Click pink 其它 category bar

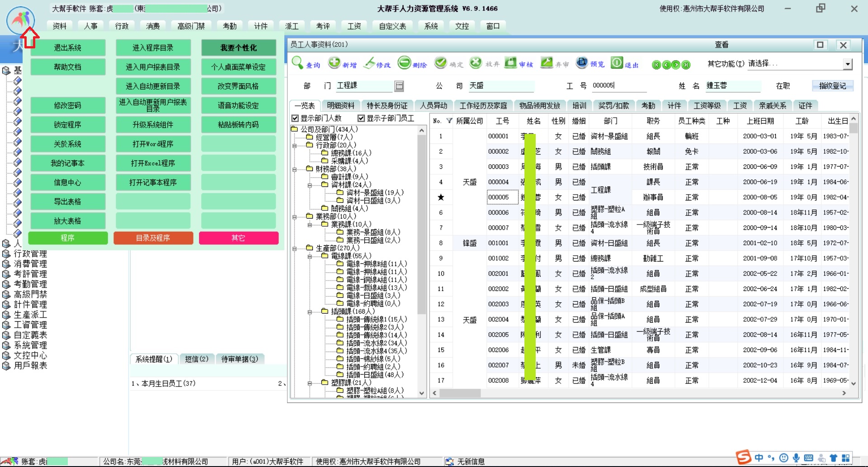[238, 238]
